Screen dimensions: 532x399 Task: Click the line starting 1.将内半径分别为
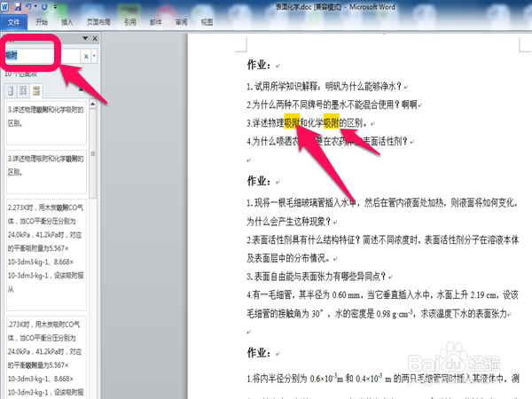pos(383,379)
